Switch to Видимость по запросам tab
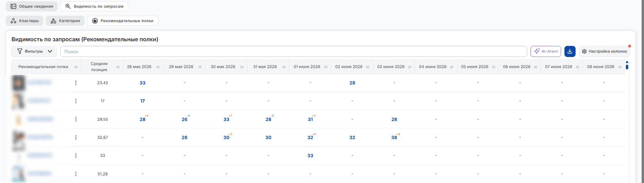The width and height of the screenshot is (644, 183). click(94, 7)
